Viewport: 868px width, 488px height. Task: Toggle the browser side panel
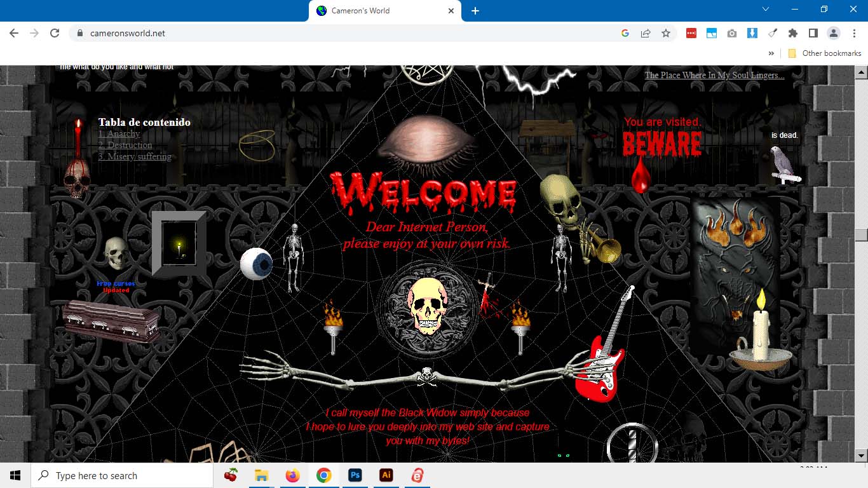(813, 33)
